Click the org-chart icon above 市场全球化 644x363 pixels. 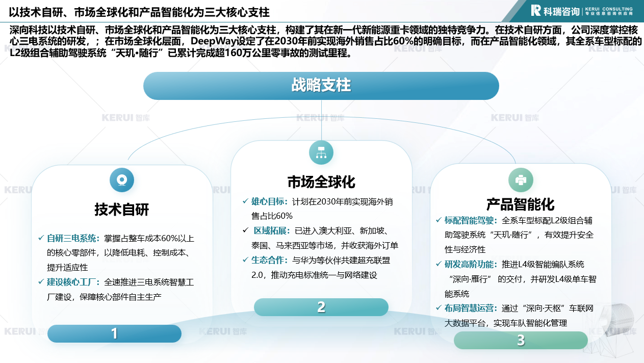(x=321, y=152)
